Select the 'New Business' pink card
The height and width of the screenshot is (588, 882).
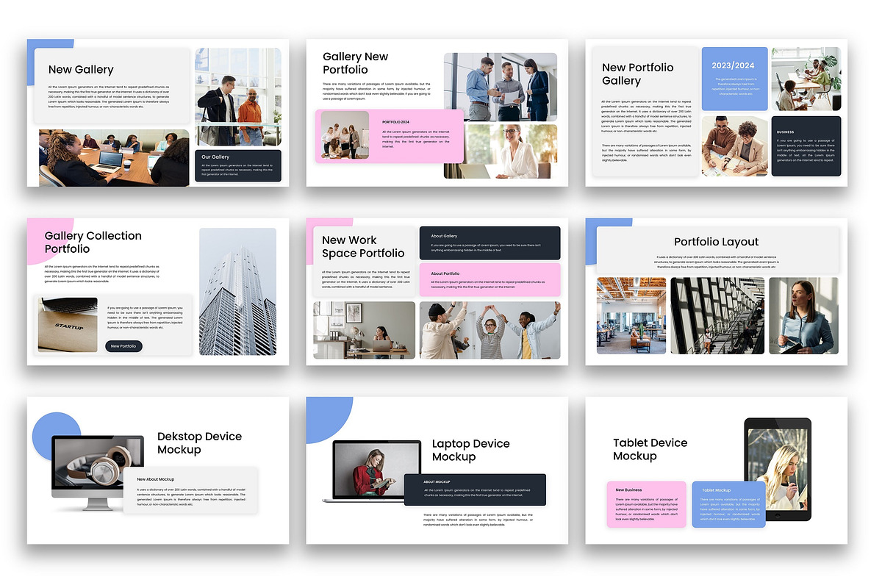(647, 504)
